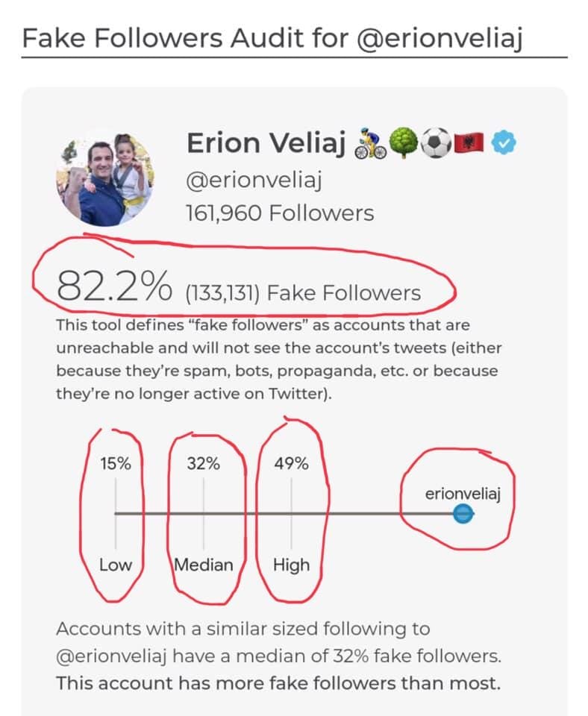This screenshot has height=716, width=588.
Task: Click the soccer ball emoji
Action: [x=435, y=143]
